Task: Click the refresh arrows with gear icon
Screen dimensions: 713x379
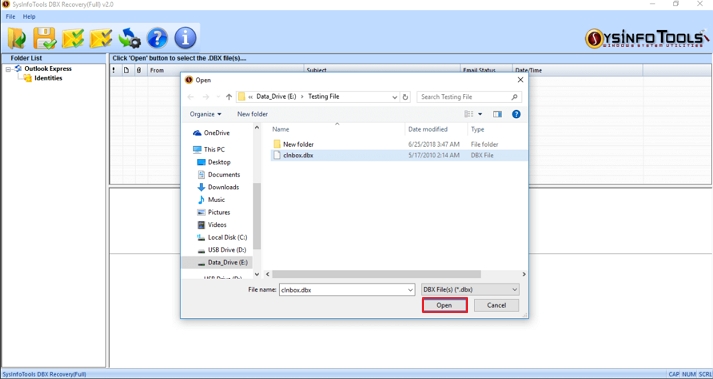Action: coord(129,38)
